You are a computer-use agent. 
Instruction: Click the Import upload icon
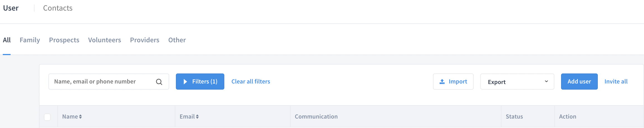[442, 82]
